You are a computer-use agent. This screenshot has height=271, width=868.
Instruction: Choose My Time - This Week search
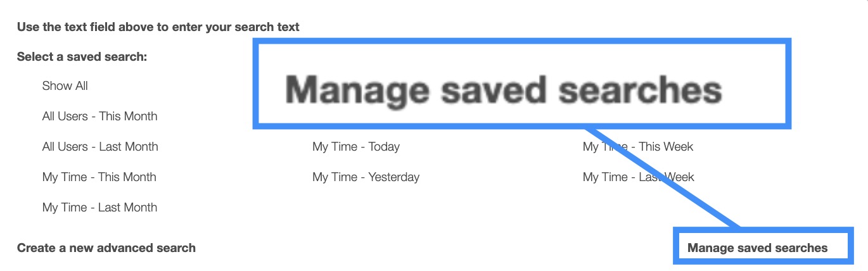click(x=638, y=147)
